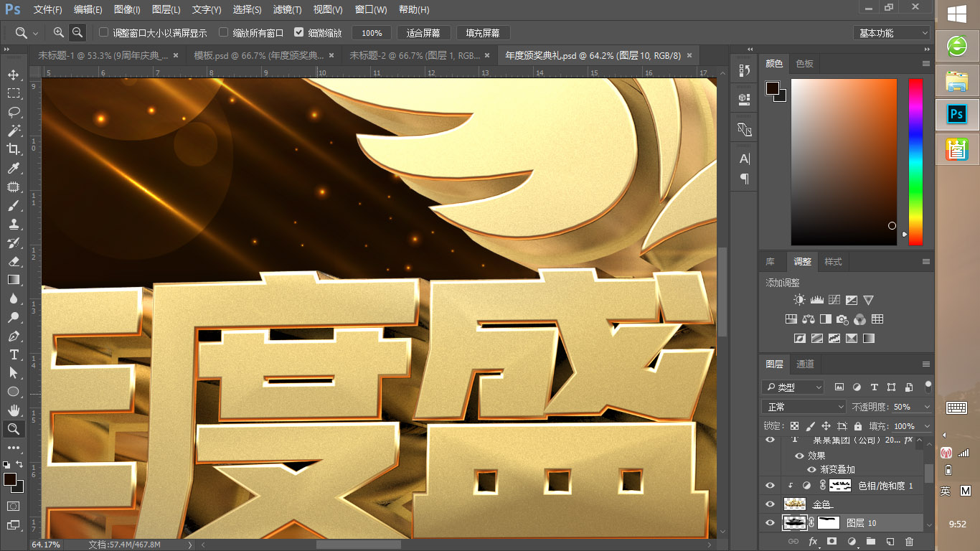The height and width of the screenshot is (551, 980).
Task: Enable 缩放所有窗口 checkbox
Action: [224, 32]
